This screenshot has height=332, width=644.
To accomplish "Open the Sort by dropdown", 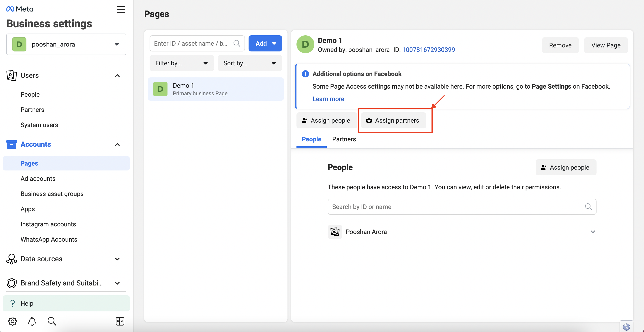I will (x=249, y=63).
